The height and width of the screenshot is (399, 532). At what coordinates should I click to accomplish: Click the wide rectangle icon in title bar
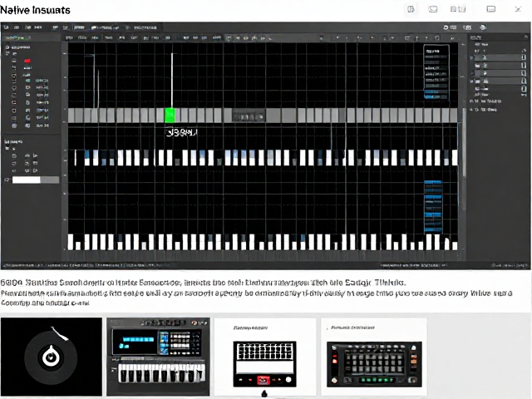491,9
